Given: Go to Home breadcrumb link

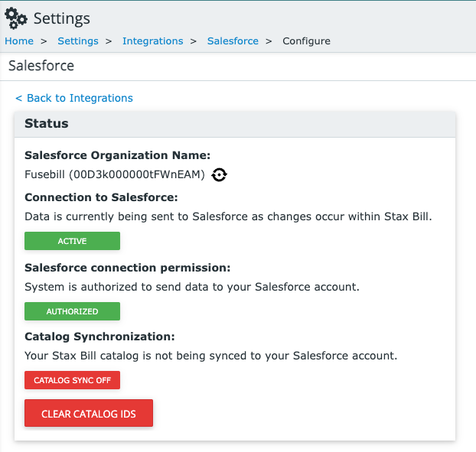Looking at the screenshot, I should pyautogui.click(x=19, y=41).
